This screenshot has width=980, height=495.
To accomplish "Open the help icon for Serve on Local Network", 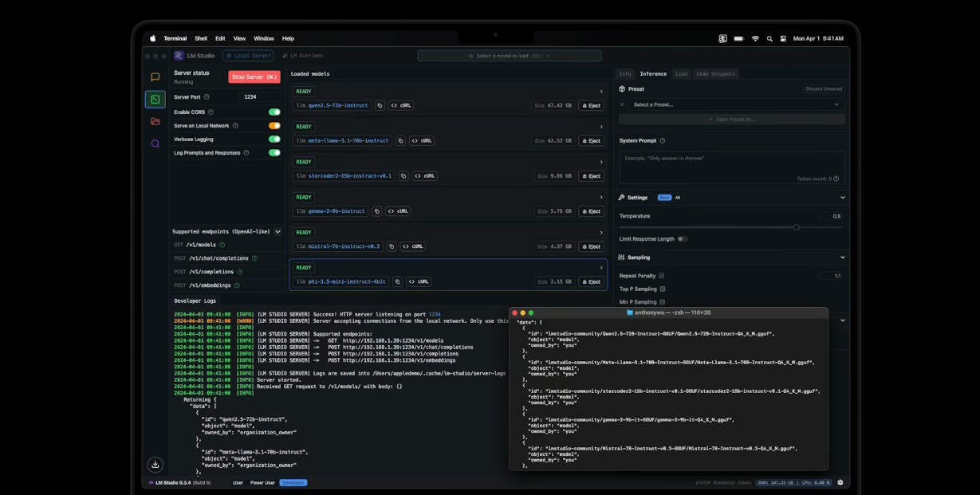I will [x=236, y=126].
